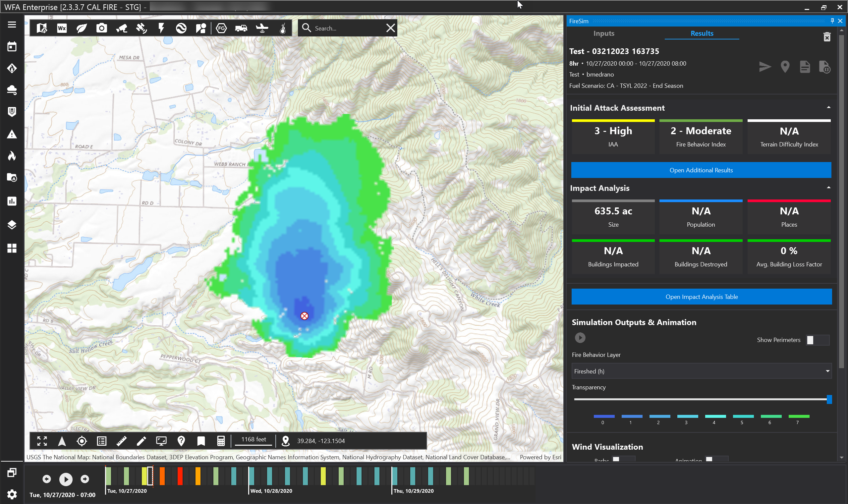Collapse the Impact Analysis section
848x504 pixels.
(x=828, y=188)
